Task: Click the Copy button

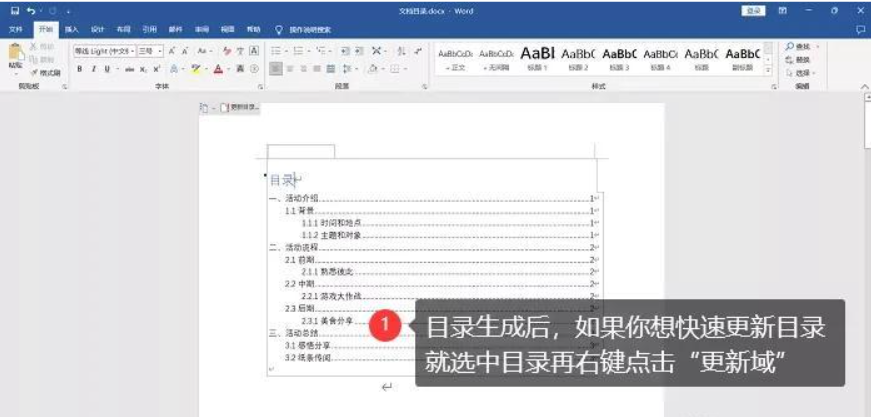Action: tap(42, 59)
